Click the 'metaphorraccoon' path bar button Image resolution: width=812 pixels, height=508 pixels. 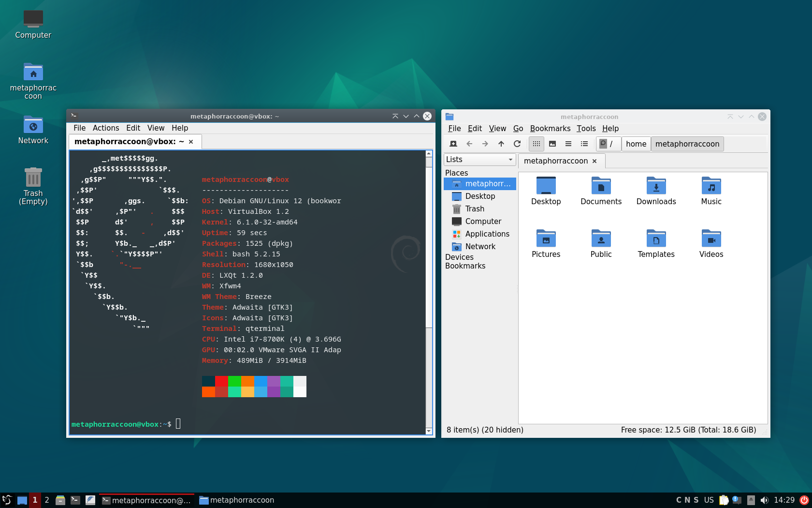[687, 144]
